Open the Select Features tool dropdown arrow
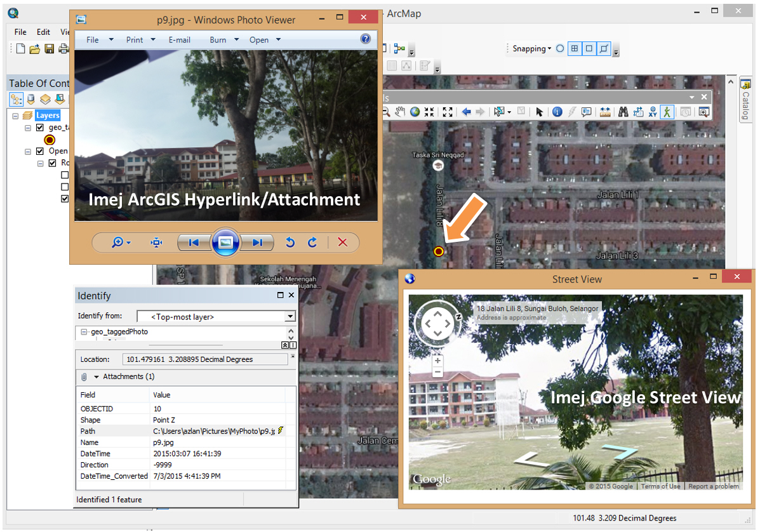This screenshot has height=532, width=760. [509, 112]
